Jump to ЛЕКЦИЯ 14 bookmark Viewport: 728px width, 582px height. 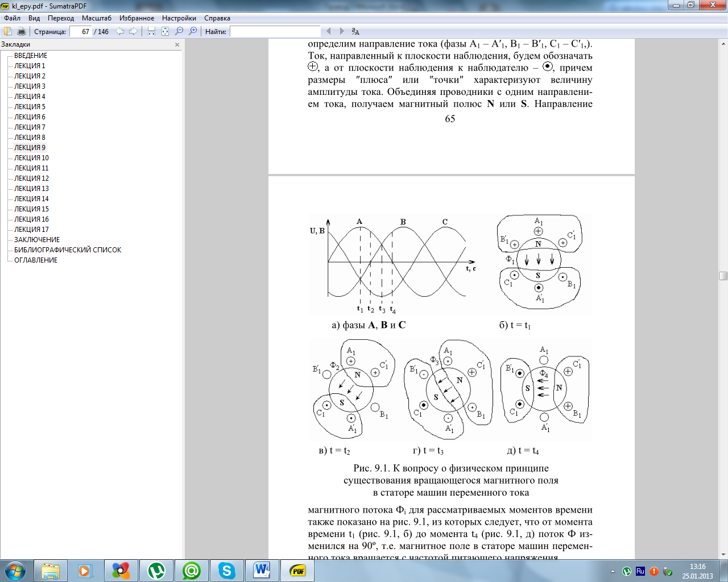31,199
